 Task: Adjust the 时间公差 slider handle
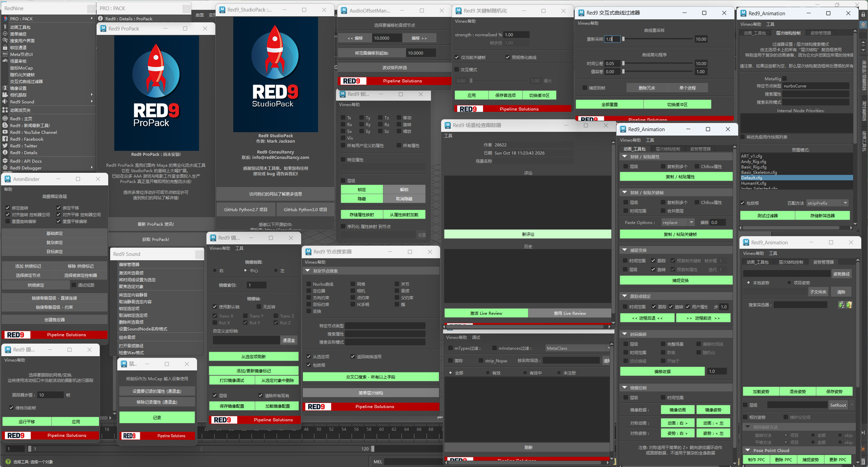pyautogui.click(x=623, y=63)
